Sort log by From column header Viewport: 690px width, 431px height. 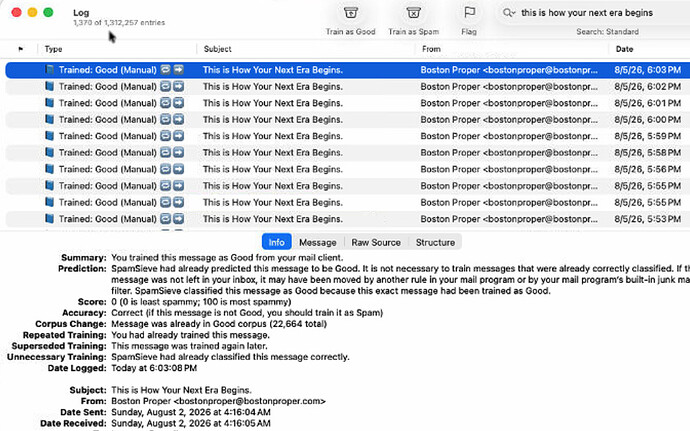click(x=431, y=49)
